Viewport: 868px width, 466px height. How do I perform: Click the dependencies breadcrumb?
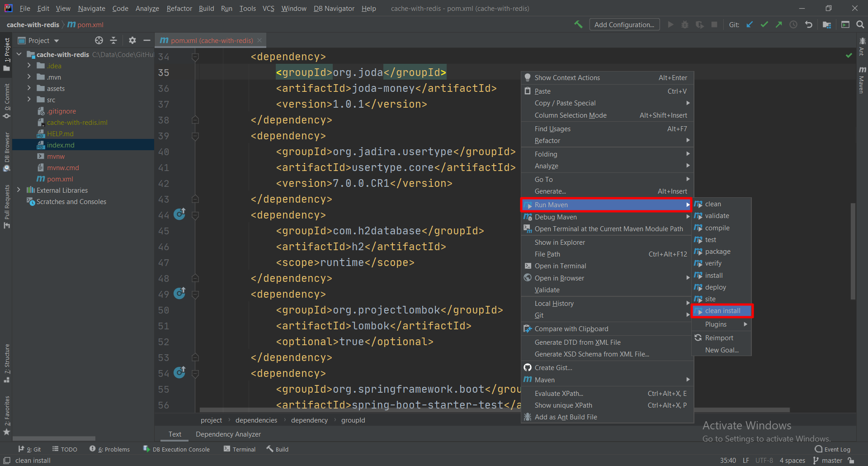[256, 420]
